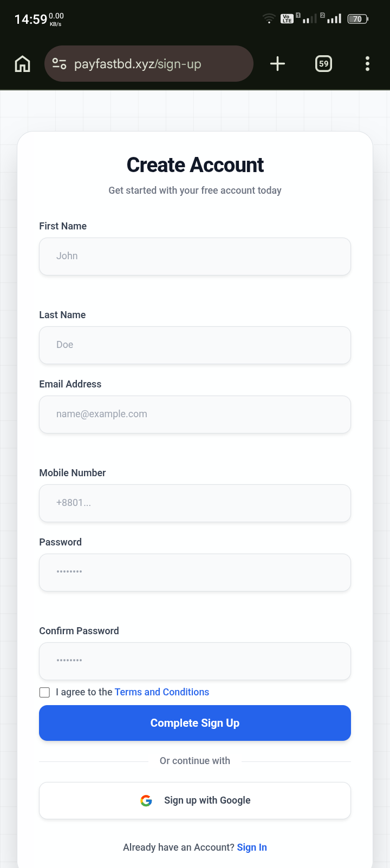Open a new tab with plus icon
The width and height of the screenshot is (390, 868).
[x=277, y=64]
